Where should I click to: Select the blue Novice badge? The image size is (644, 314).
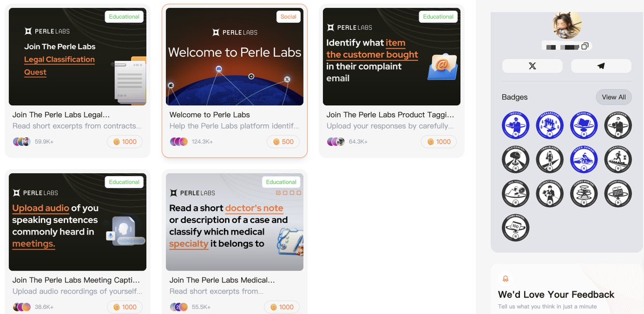(x=516, y=125)
